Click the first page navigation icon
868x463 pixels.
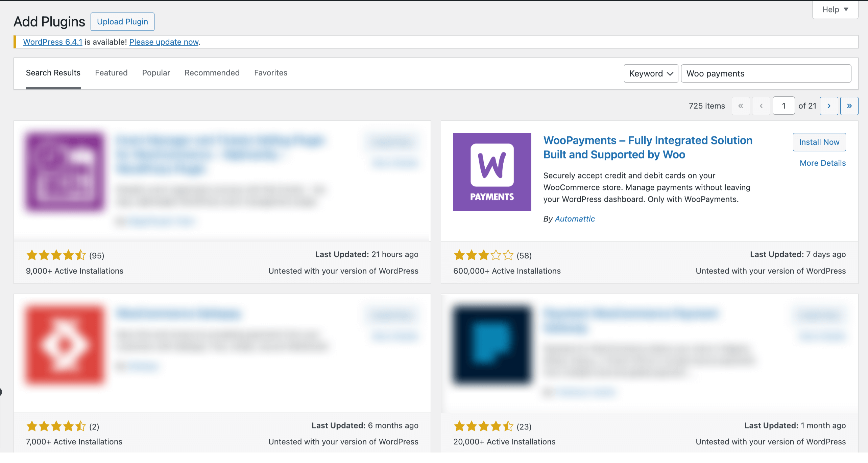(741, 106)
